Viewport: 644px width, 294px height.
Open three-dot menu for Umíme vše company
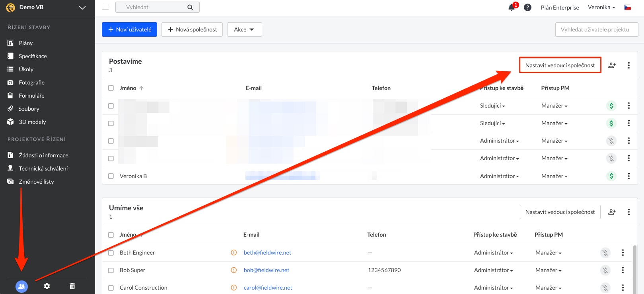[x=628, y=212]
